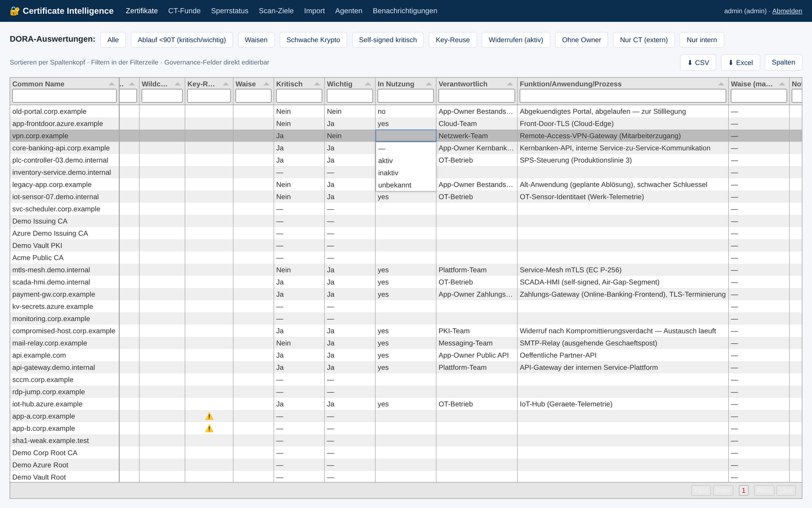Click warning icon in app-b.corp.example row
Screen dimensions: 812x508
[209, 429]
